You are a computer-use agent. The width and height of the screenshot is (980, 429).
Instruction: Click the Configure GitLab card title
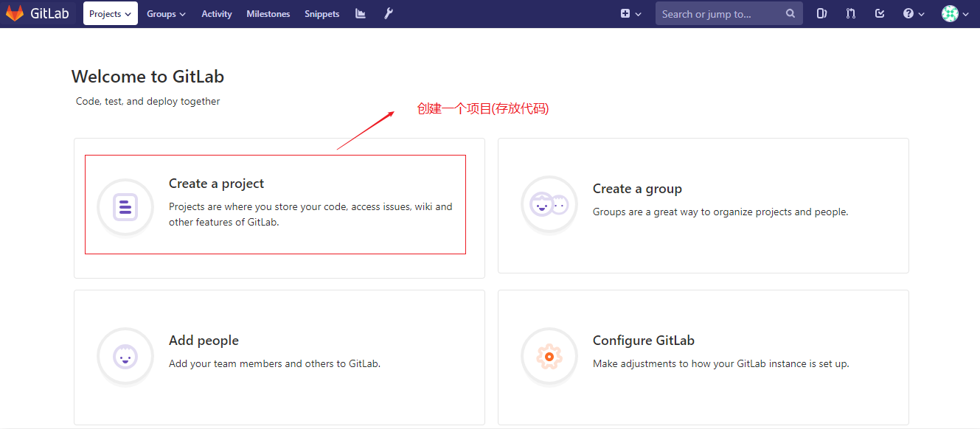[x=644, y=341]
